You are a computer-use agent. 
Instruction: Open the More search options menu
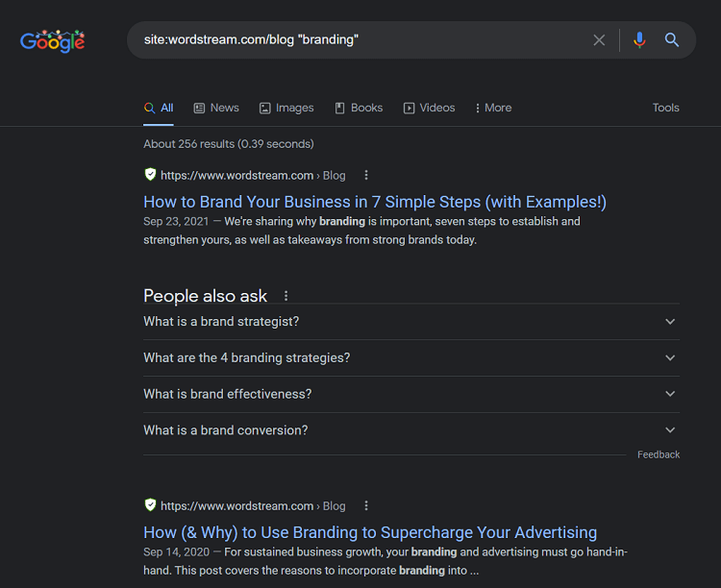(493, 108)
